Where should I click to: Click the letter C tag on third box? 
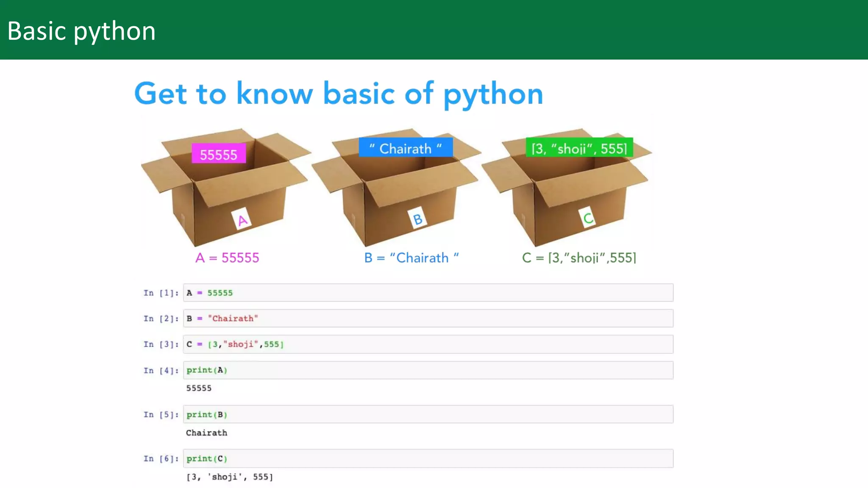588,218
